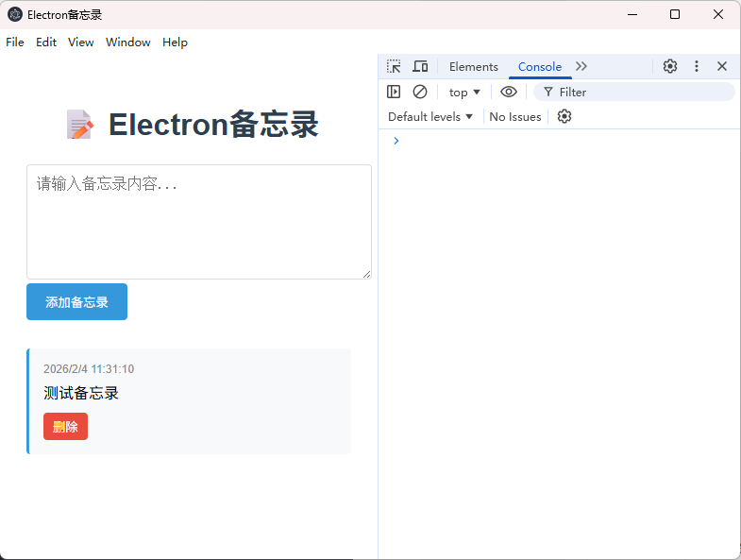
Task: Switch to the Elements tab
Action: (474, 67)
